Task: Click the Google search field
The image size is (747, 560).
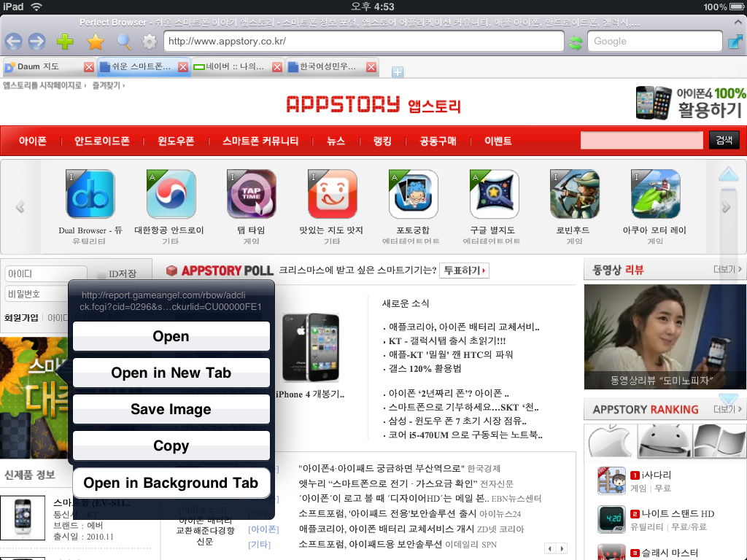Action: pyautogui.click(x=654, y=42)
